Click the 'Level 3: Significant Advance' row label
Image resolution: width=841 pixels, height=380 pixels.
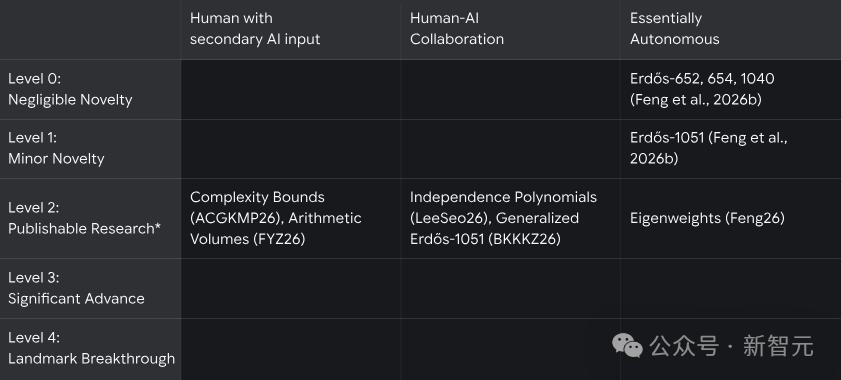coord(76,288)
